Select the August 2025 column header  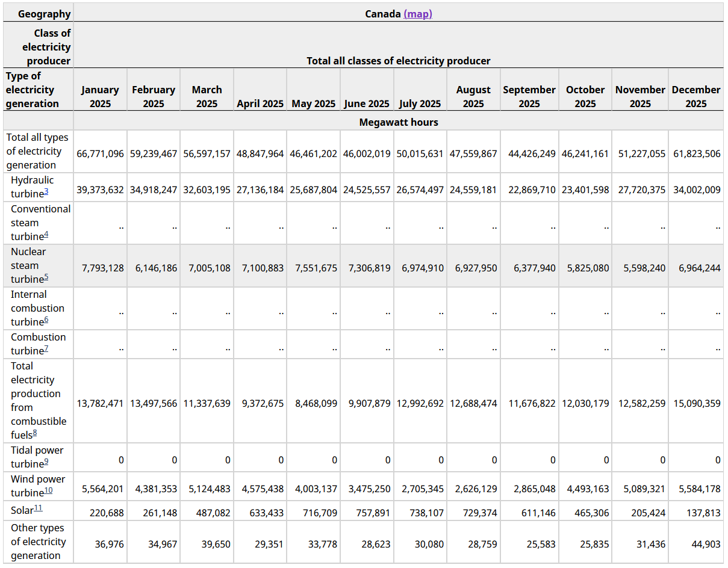pyautogui.click(x=473, y=96)
